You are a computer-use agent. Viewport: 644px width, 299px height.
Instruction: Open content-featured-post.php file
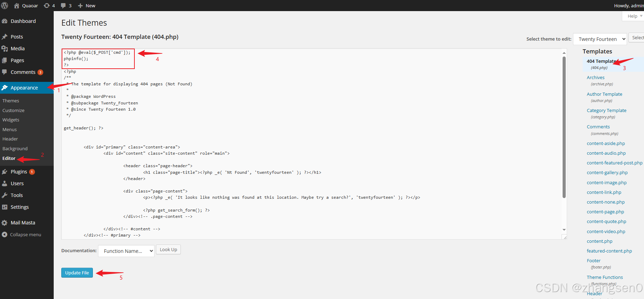coord(615,163)
